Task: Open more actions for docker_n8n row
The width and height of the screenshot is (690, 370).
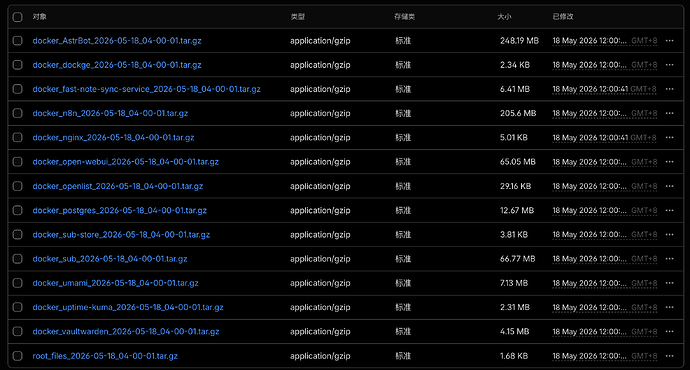Action: coord(669,113)
